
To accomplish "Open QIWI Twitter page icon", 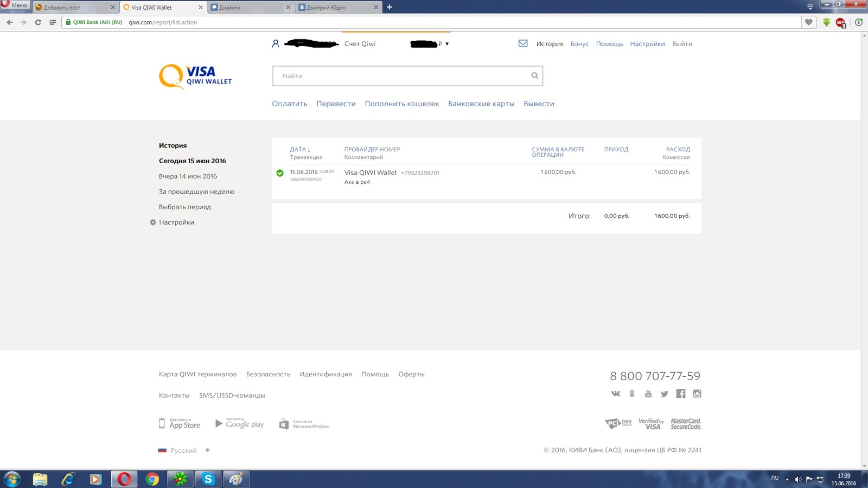I will (x=664, y=394).
